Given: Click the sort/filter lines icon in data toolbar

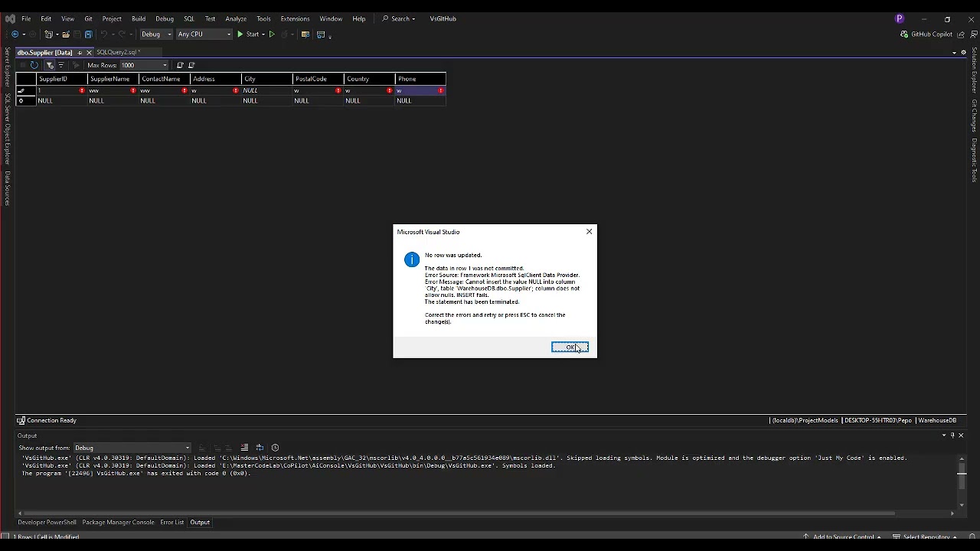Looking at the screenshot, I should 61,65.
